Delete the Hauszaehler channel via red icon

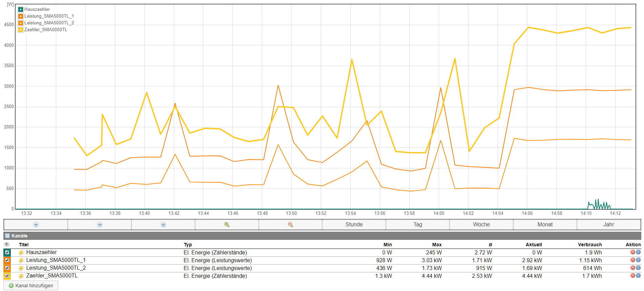[632, 252]
